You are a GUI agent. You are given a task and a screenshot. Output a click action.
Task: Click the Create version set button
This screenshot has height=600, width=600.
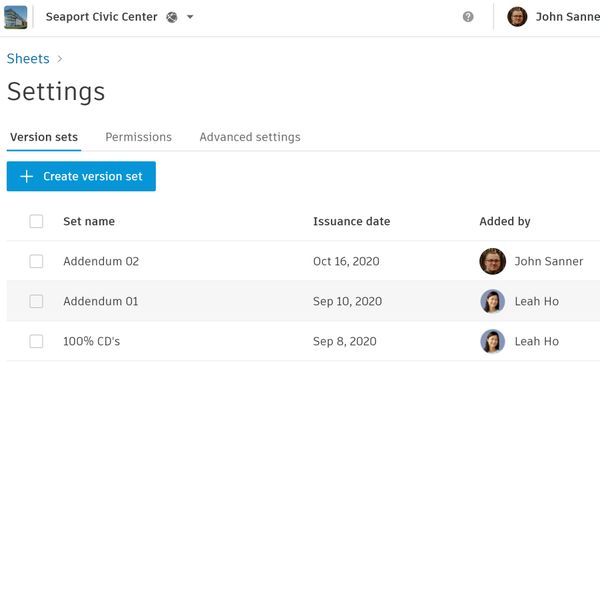81,176
